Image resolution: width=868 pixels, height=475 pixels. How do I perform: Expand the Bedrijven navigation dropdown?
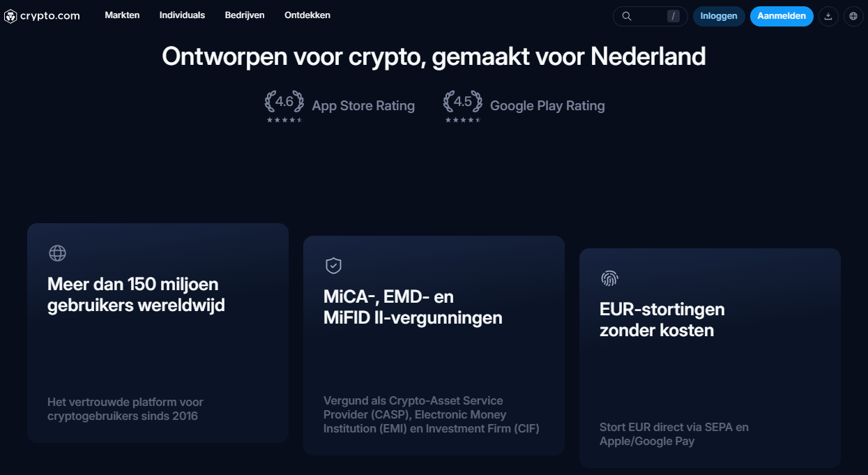pos(244,15)
